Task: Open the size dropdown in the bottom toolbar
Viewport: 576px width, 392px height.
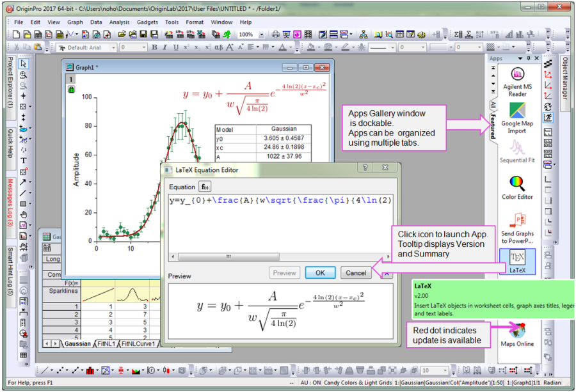Action: click(x=446, y=371)
